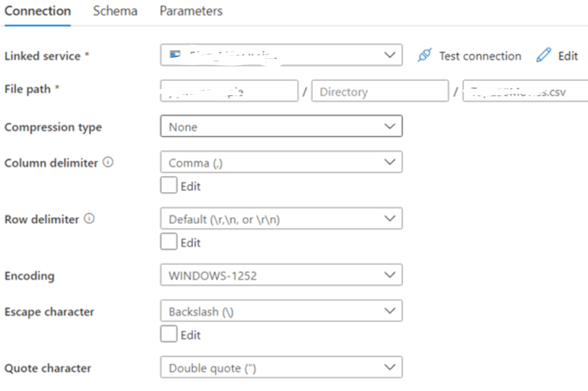Enable the Edit checkbox under Row delimiter
This screenshot has height=391, width=588.
point(168,242)
